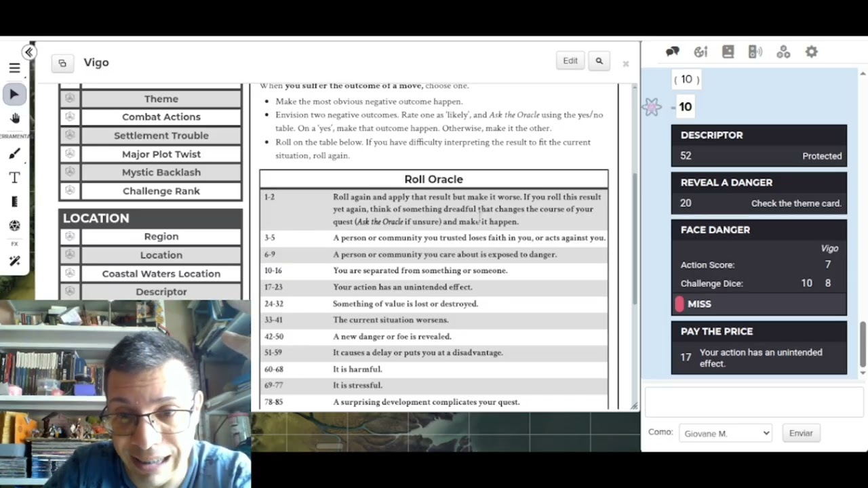Viewport: 868px width, 488px height.
Task: Roll the Combat Actions oracle
Action: [161, 117]
